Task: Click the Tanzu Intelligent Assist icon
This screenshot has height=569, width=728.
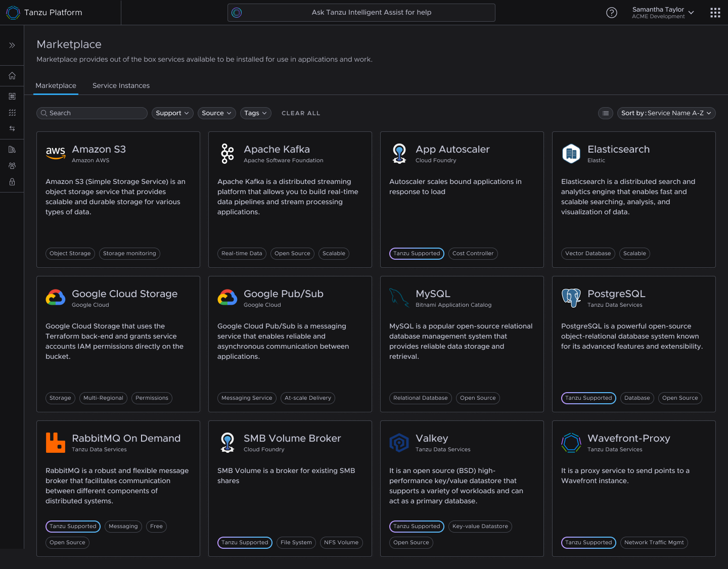Action: (237, 13)
